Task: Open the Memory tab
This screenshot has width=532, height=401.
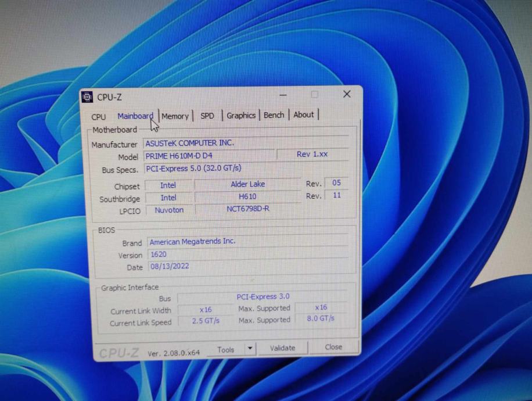Action: pyautogui.click(x=175, y=116)
